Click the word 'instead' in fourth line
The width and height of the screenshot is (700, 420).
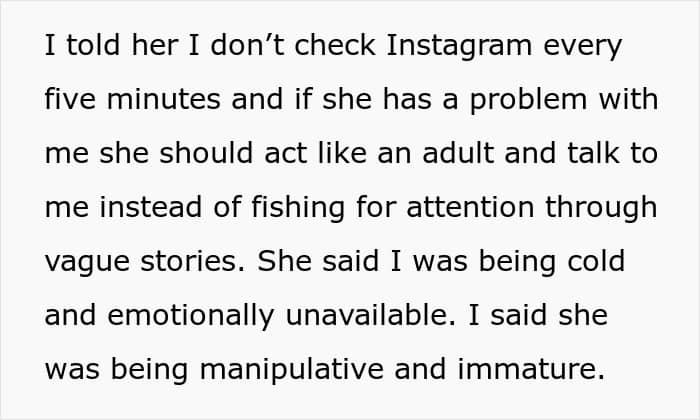[x=150, y=207]
